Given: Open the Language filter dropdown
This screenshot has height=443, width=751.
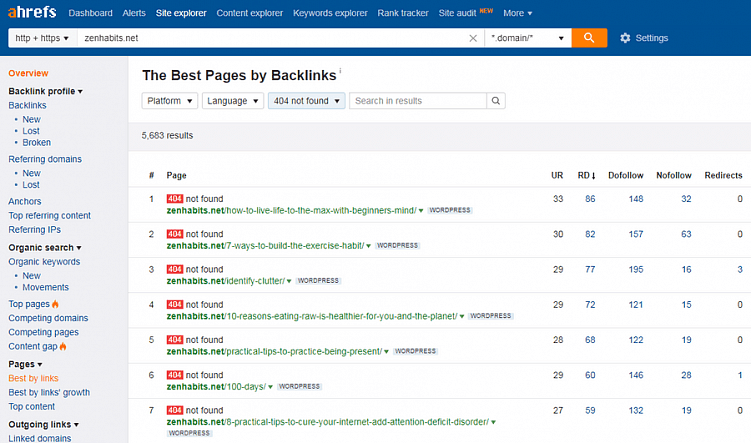Looking at the screenshot, I should [233, 101].
